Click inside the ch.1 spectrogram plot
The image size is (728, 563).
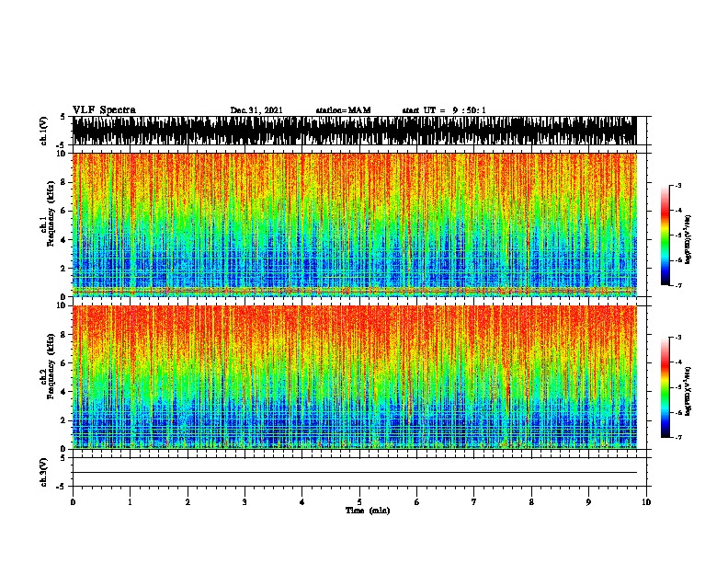point(355,224)
